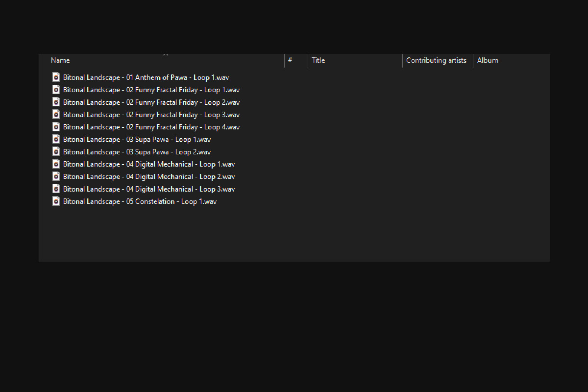The width and height of the screenshot is (588, 392).
Task: Click file icon beside Digital Mechanical Loop 3
Action: (56, 189)
